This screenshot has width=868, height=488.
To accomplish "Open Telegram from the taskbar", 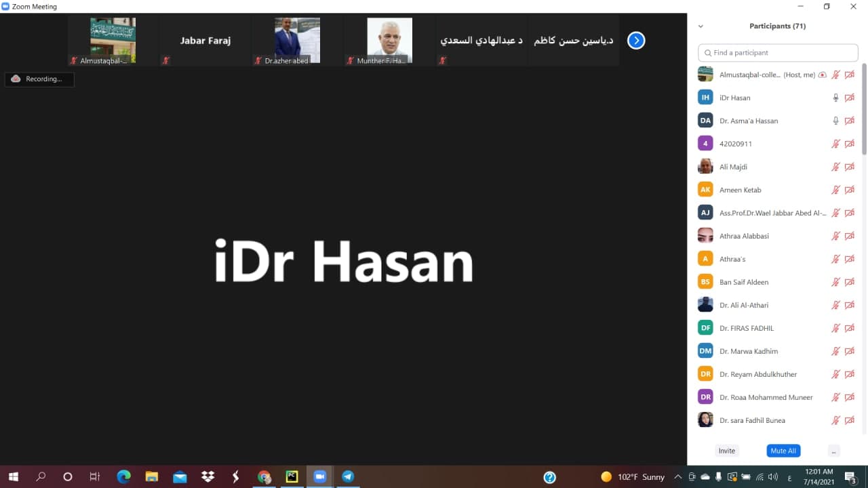I will point(348,476).
